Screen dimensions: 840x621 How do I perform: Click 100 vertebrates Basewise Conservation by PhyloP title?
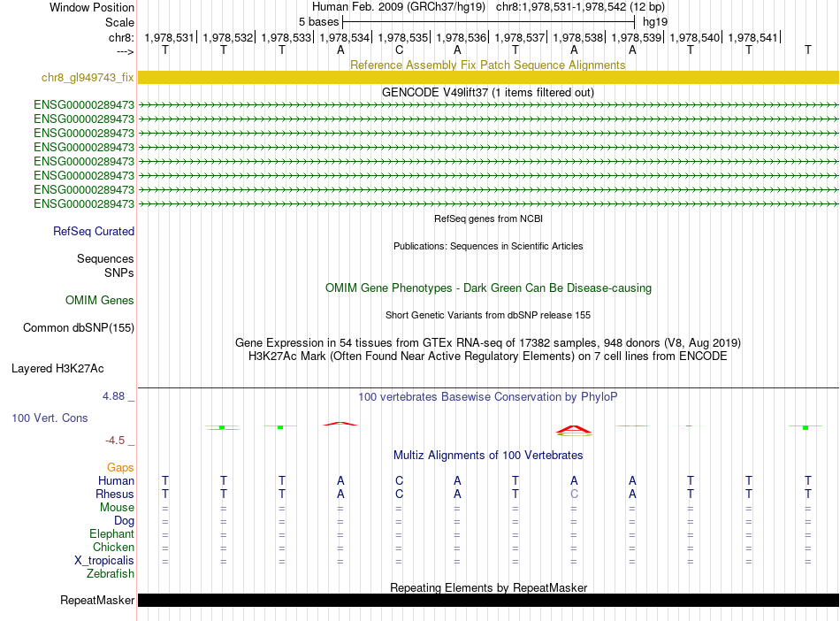(x=487, y=396)
